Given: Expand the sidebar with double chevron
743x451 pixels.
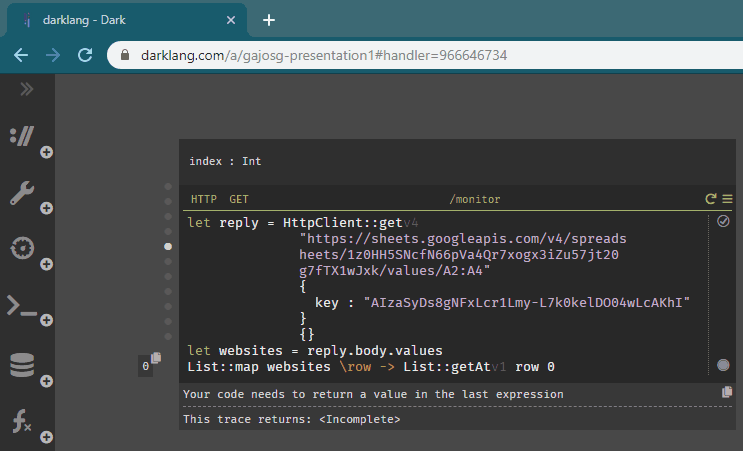Looking at the screenshot, I should (27, 89).
